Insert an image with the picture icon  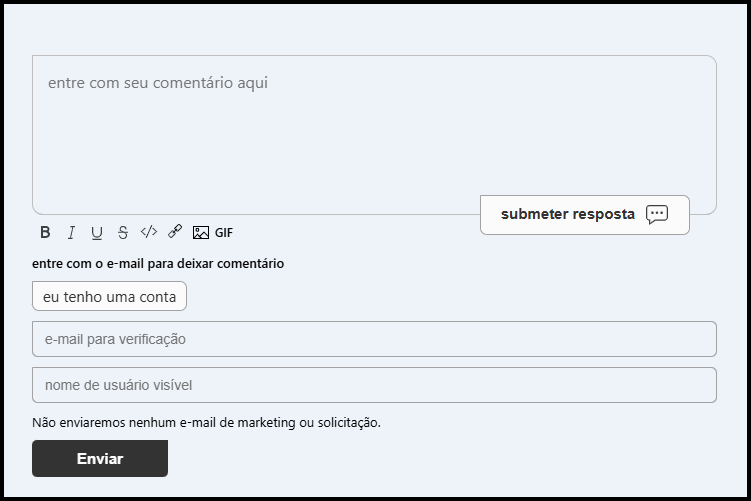(201, 232)
